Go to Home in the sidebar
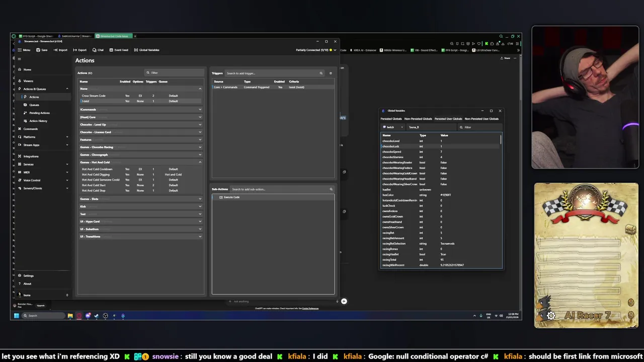Image resolution: width=644 pixels, height=362 pixels. coord(27,69)
